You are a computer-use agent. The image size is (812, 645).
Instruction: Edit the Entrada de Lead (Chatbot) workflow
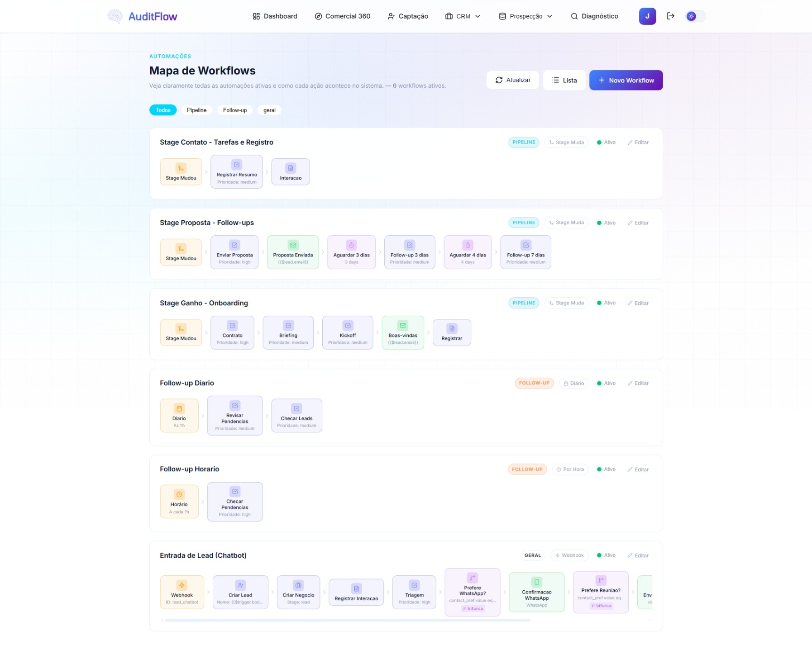click(x=638, y=555)
